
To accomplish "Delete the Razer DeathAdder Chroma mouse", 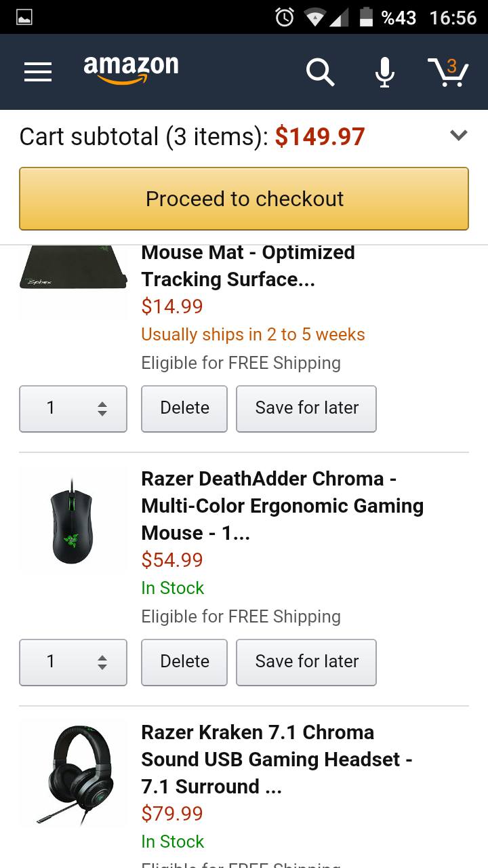I will coord(184,662).
